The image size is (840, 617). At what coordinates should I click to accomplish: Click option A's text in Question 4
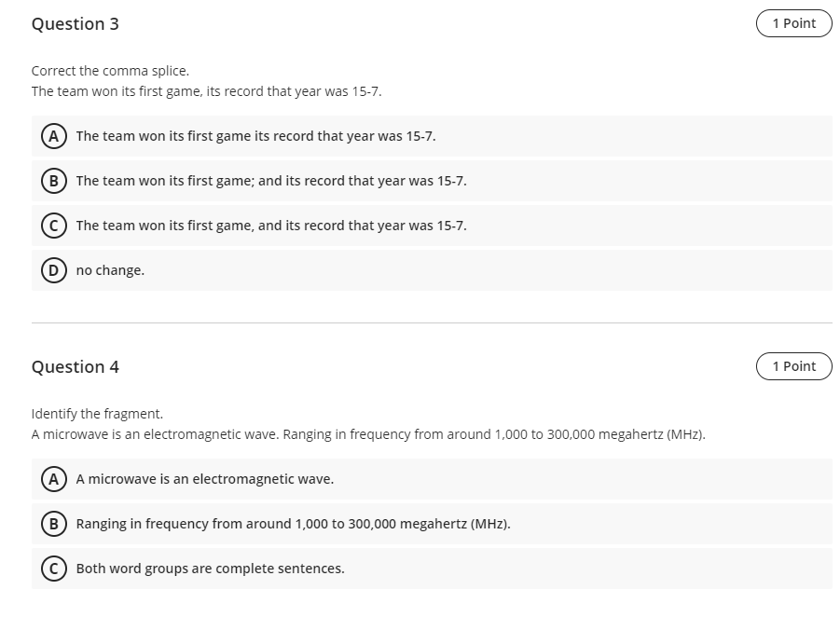click(203, 478)
